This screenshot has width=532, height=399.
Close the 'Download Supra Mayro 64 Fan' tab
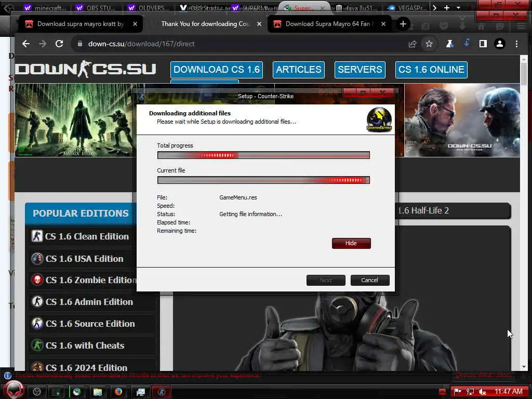coord(383,24)
